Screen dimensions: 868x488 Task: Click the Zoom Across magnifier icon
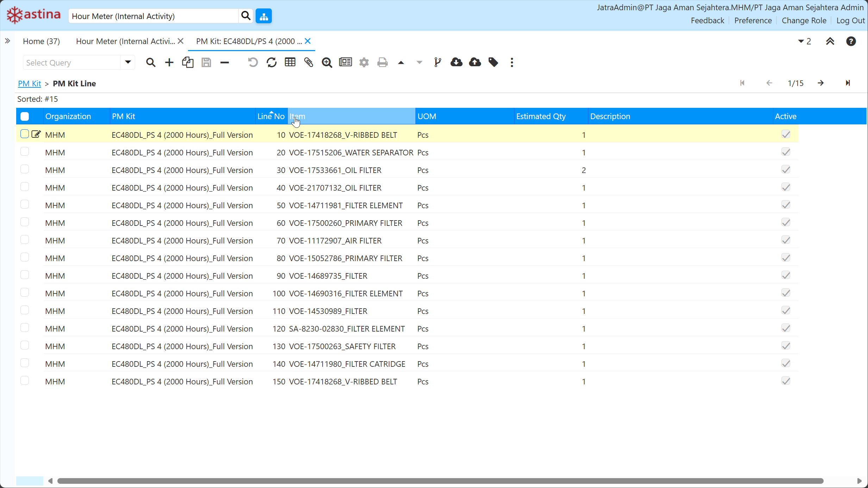(327, 62)
